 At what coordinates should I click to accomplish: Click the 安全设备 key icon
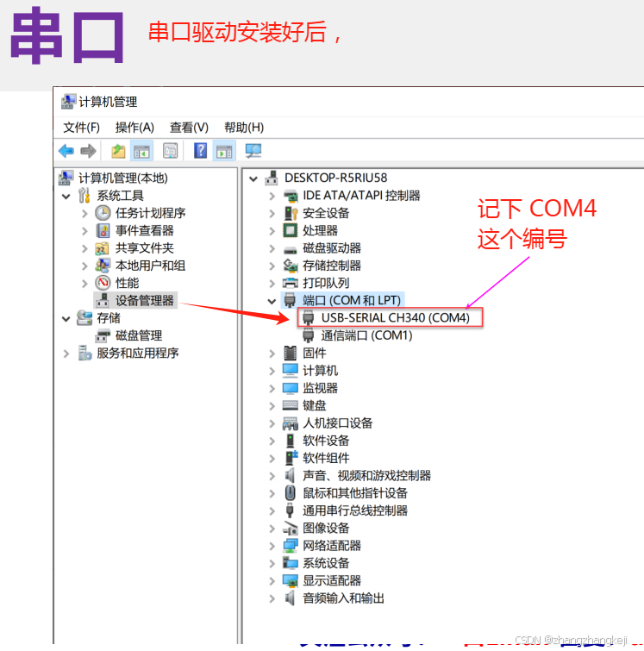coord(291,213)
